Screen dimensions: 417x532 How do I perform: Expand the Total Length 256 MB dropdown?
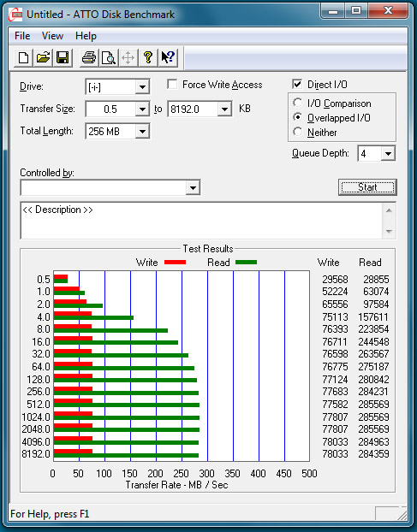tap(143, 132)
